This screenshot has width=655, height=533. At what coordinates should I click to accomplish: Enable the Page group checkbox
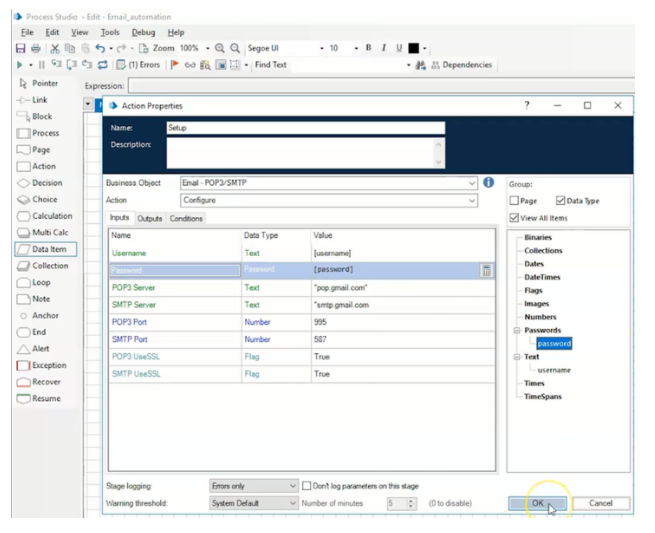[x=514, y=201]
